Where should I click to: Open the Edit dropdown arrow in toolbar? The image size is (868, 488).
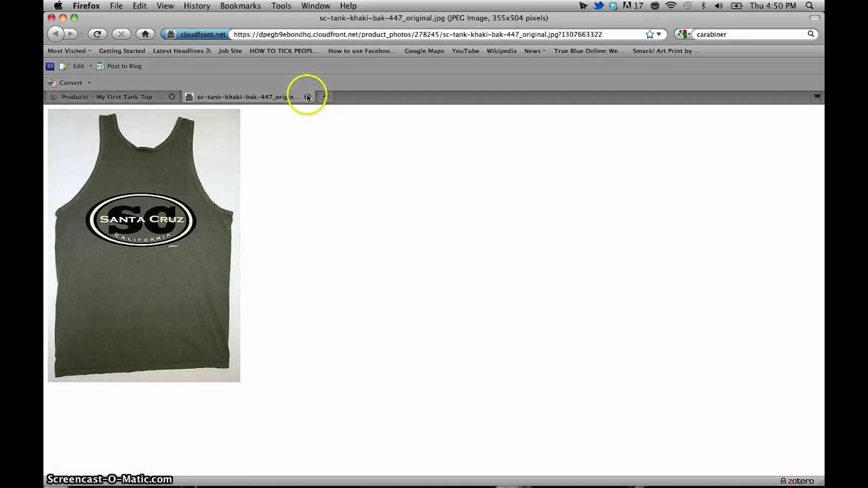[x=91, y=66]
